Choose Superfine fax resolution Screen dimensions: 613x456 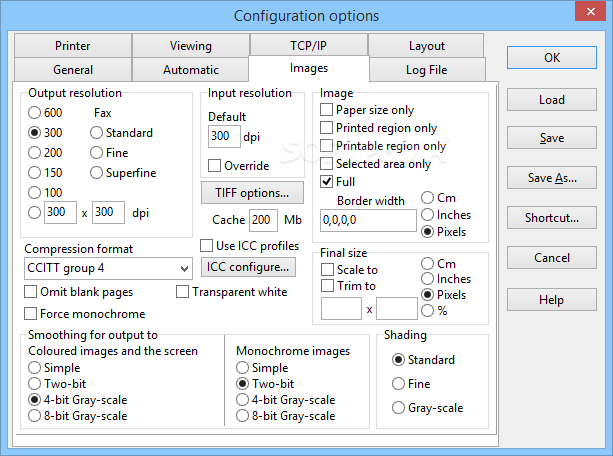[97, 172]
